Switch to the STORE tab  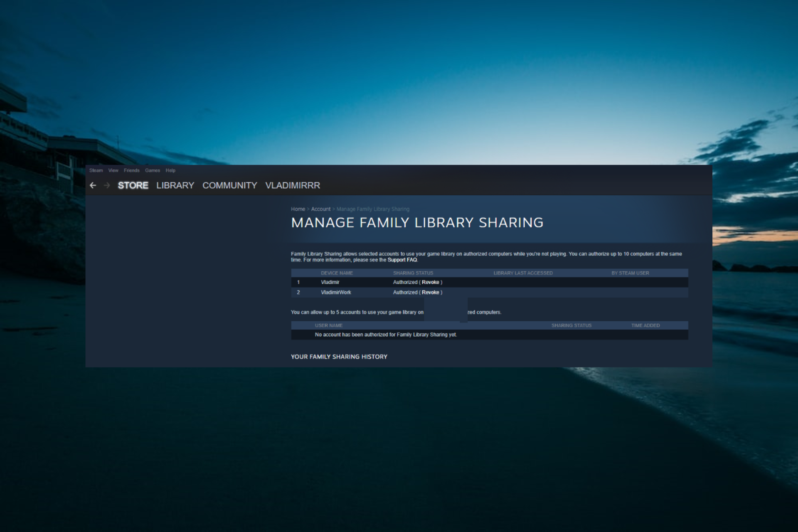[x=133, y=185]
